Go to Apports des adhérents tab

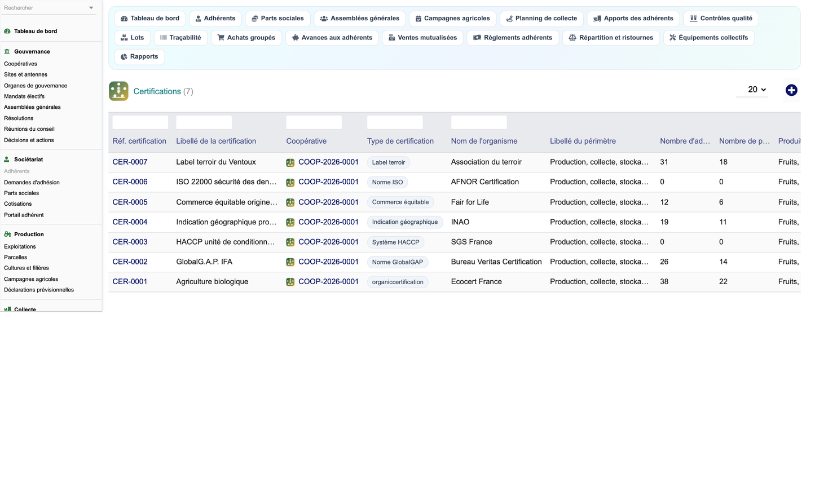633,19
